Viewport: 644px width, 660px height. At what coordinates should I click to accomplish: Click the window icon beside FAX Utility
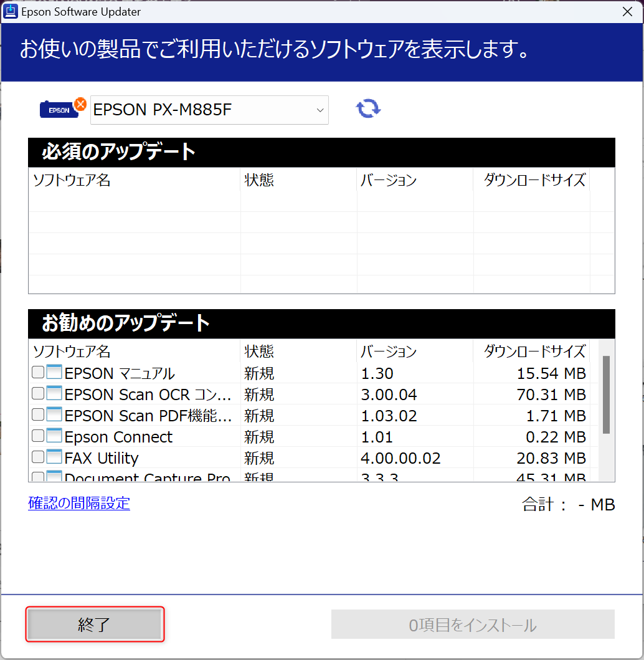(54, 457)
